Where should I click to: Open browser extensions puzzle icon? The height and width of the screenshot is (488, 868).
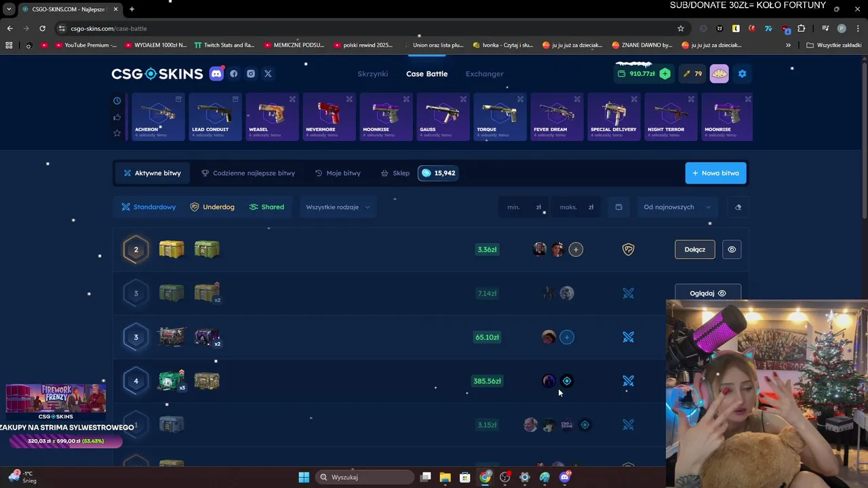pyautogui.click(x=802, y=28)
